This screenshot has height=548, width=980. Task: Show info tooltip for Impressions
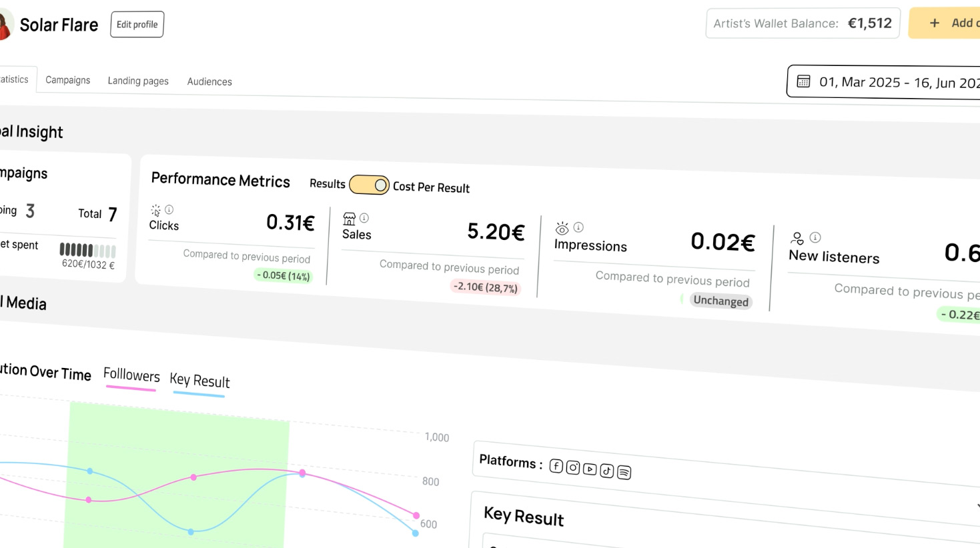click(x=578, y=227)
